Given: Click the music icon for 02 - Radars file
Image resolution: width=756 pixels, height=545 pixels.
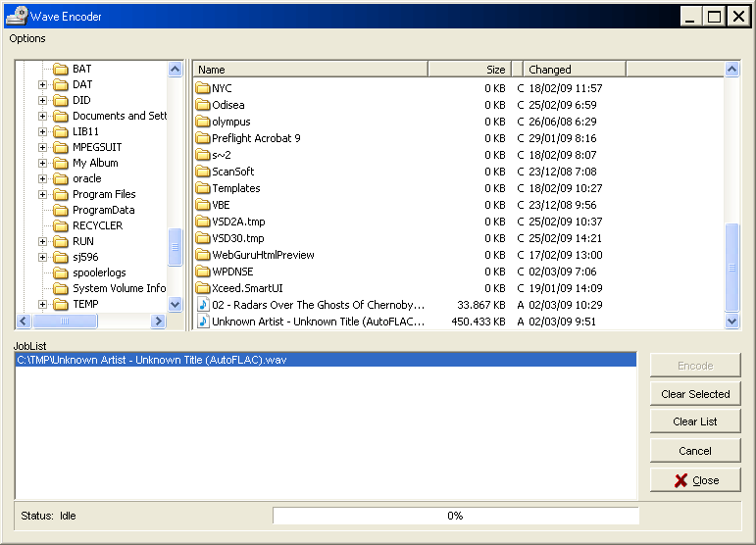Looking at the screenshot, I should point(203,305).
